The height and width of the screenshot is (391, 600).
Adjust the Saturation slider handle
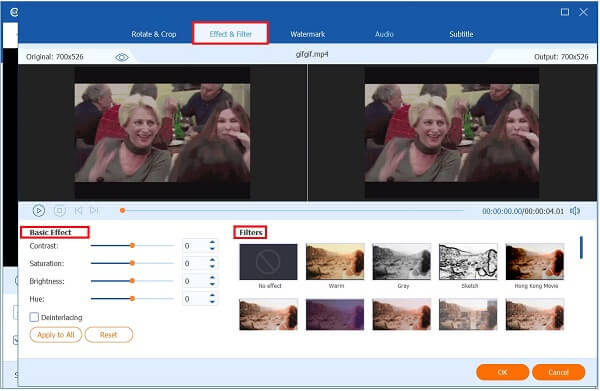132,263
